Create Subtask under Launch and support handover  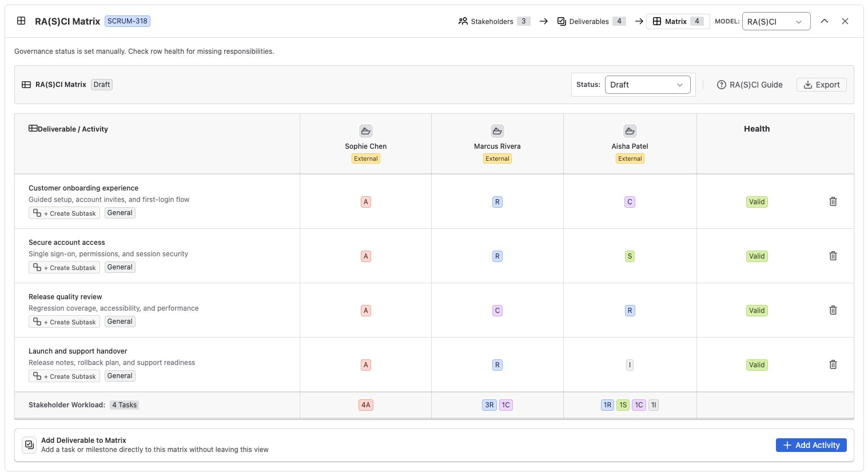tap(64, 376)
